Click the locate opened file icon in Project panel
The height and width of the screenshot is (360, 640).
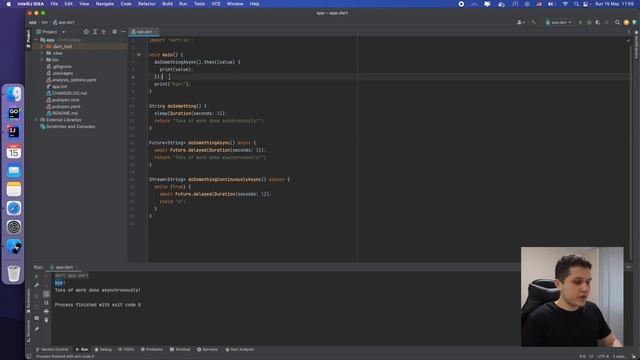86,31
